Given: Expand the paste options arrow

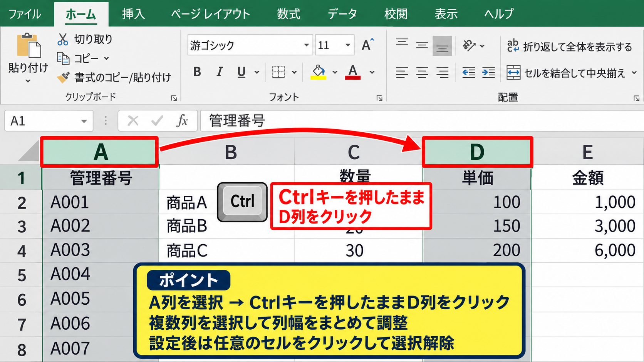Looking at the screenshot, I should [28, 81].
